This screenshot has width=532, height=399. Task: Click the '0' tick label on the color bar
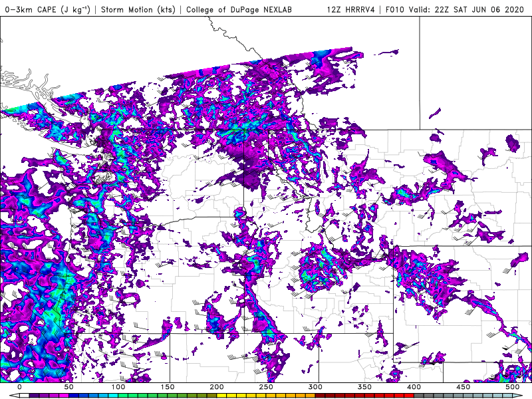[x=19, y=387]
